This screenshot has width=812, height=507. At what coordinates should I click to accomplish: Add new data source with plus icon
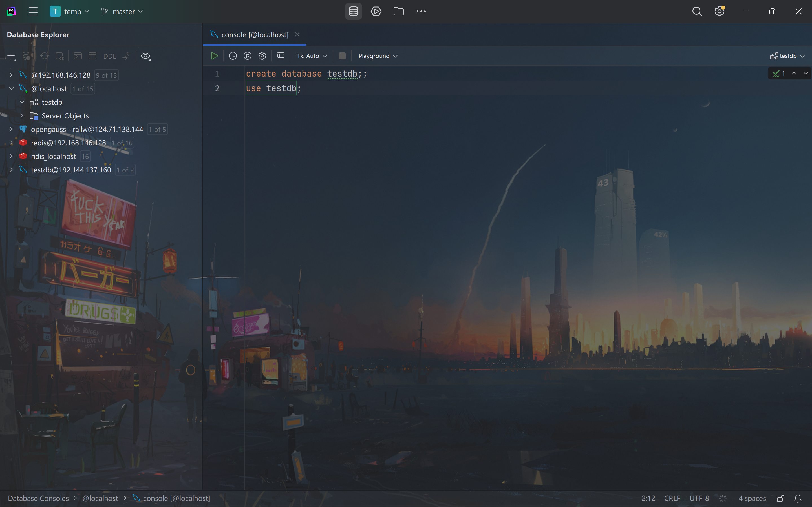11,56
